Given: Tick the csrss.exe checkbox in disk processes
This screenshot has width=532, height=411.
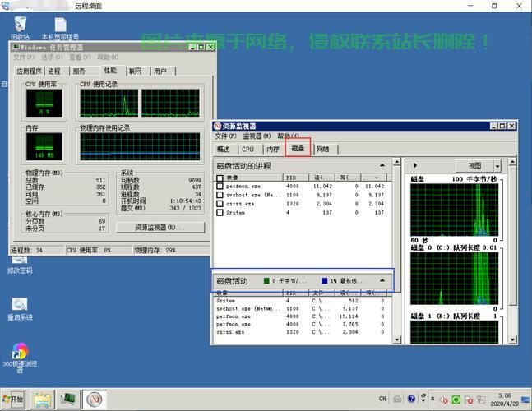Looking at the screenshot, I should click(x=220, y=204).
